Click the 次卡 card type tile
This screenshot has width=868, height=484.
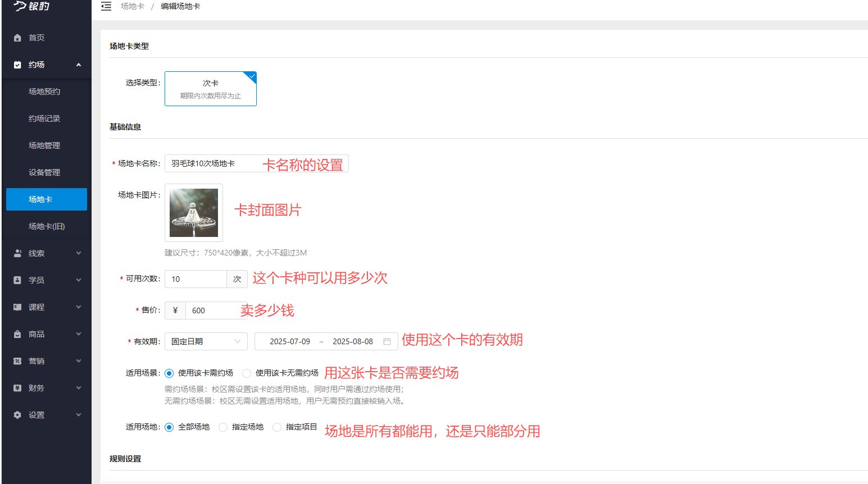210,88
